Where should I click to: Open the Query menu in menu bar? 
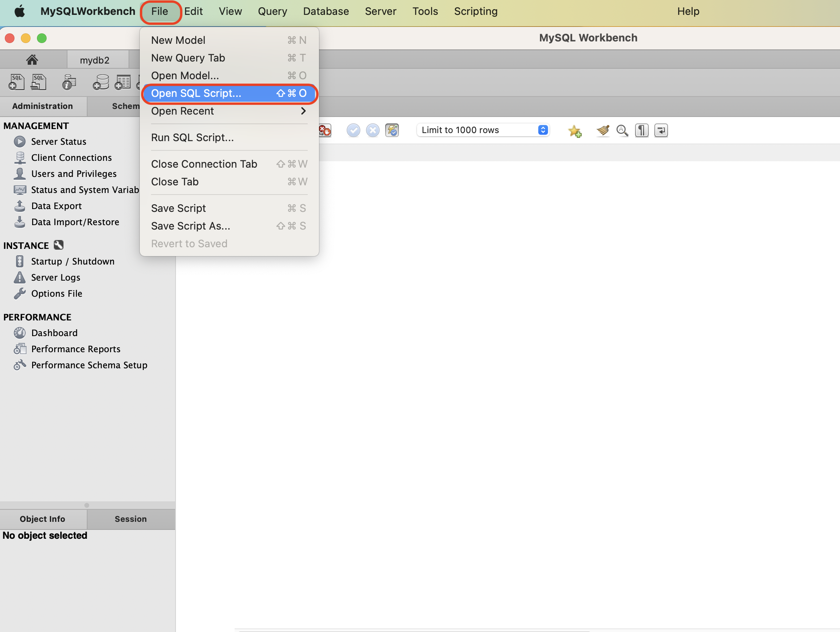point(272,11)
